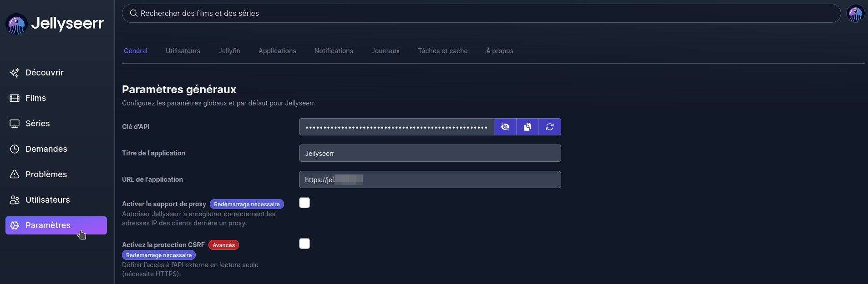Screen dimensions: 868x284
Task: Open the Journaux tab
Action: coord(386,51)
